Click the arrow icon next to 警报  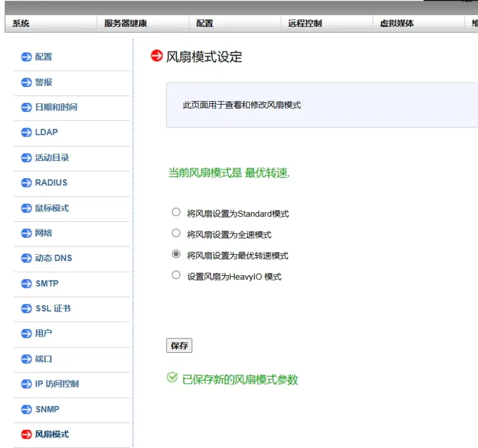coord(26,82)
